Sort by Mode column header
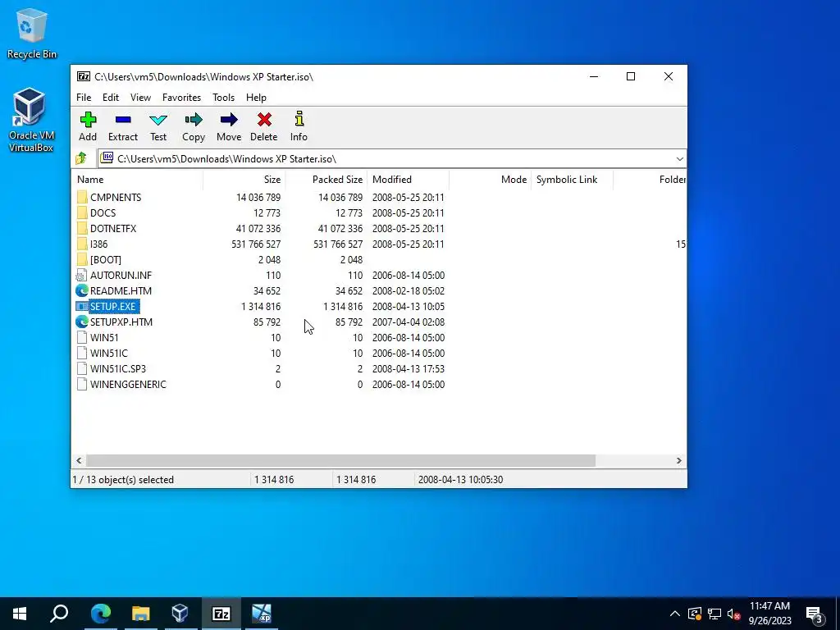The width and height of the screenshot is (840, 630). click(491, 180)
